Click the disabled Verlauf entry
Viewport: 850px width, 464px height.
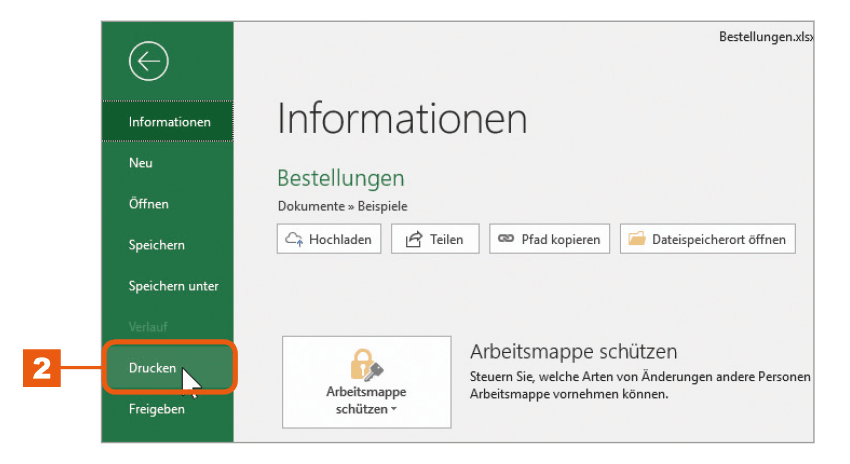coord(148,327)
